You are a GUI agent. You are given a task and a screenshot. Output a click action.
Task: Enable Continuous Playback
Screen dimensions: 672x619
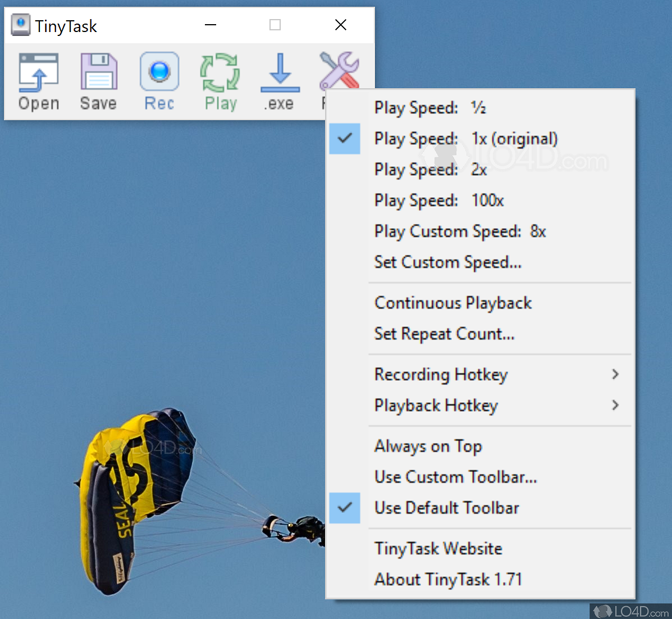point(453,303)
